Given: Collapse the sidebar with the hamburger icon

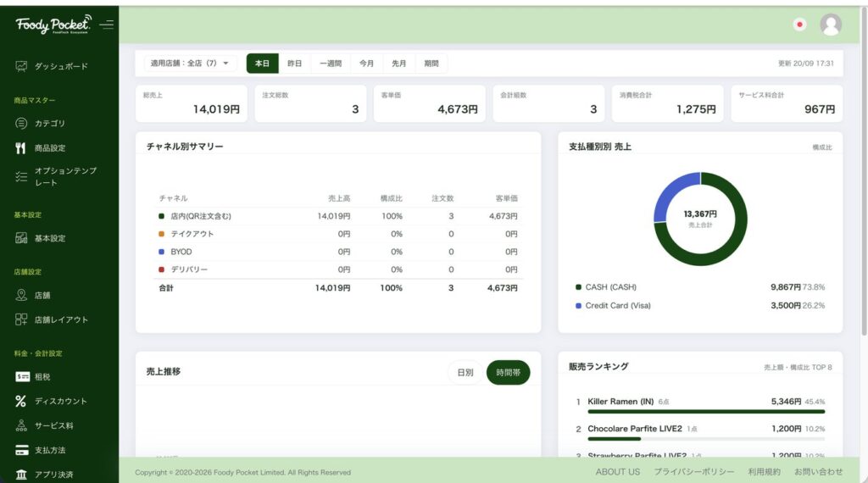Looking at the screenshot, I should 106,25.
